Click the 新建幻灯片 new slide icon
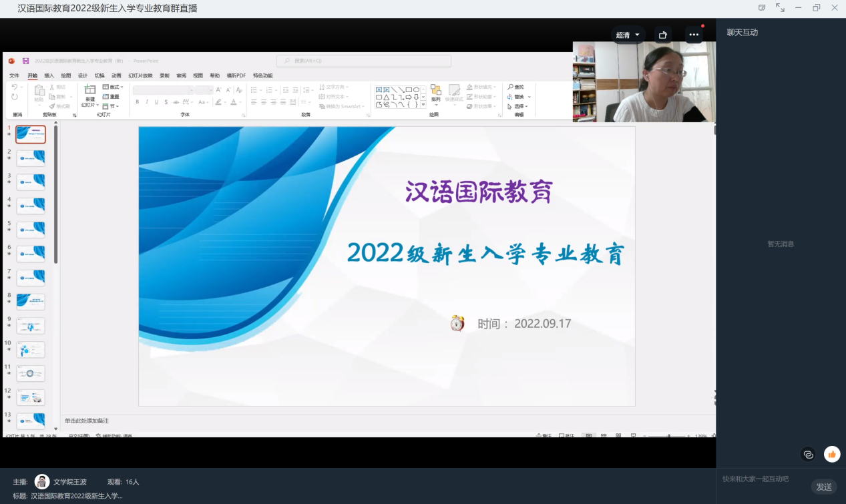 [x=90, y=90]
